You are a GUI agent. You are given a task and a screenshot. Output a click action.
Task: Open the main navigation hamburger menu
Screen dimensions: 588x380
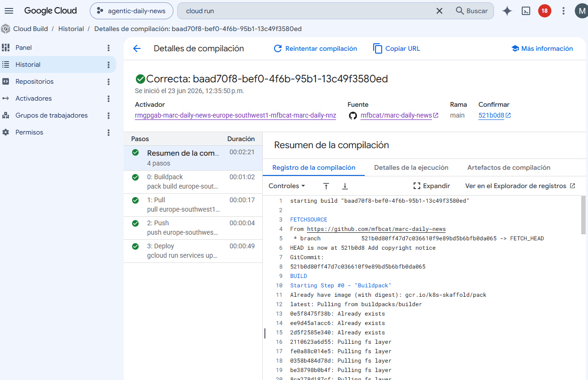pyautogui.click(x=9, y=11)
